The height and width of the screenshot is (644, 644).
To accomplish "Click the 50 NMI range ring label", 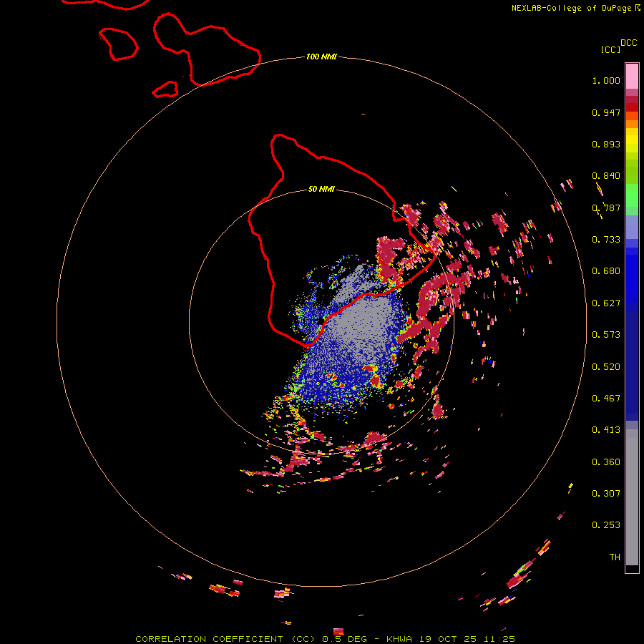I will click(x=321, y=190).
